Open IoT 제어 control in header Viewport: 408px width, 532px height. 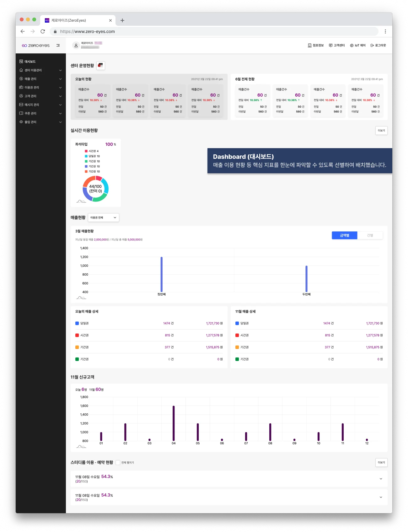coord(358,46)
